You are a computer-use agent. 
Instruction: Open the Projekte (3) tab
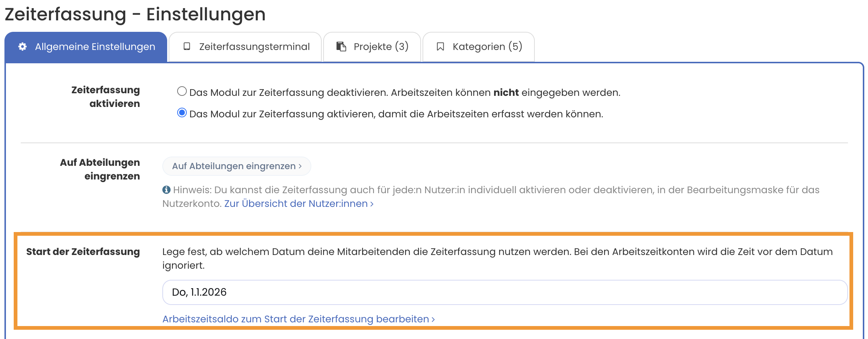pyautogui.click(x=381, y=47)
